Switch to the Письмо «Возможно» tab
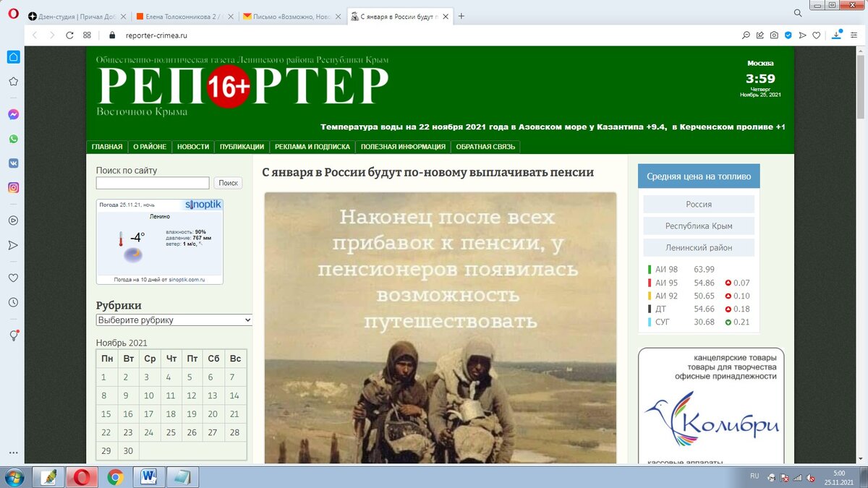Viewport: 868px width, 488px height. click(292, 16)
